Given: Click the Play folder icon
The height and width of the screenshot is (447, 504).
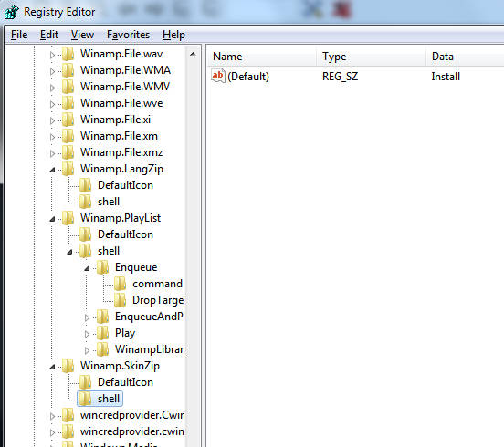Looking at the screenshot, I should pos(103,333).
